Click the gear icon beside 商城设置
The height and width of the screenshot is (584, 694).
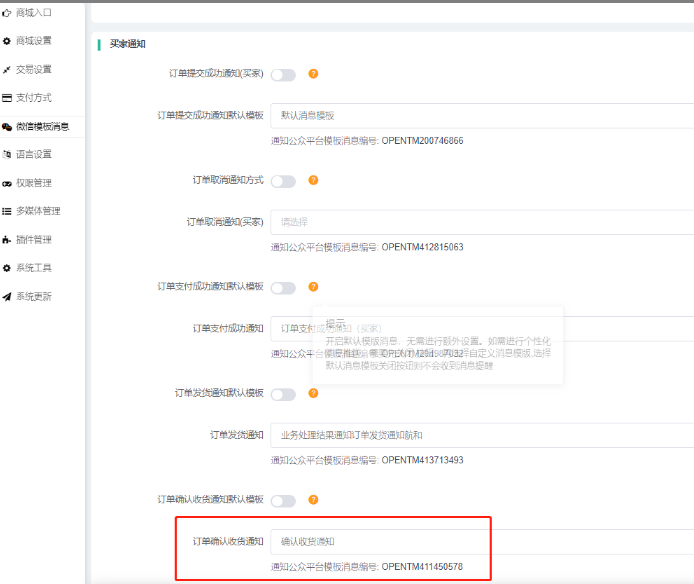[x=7, y=41]
